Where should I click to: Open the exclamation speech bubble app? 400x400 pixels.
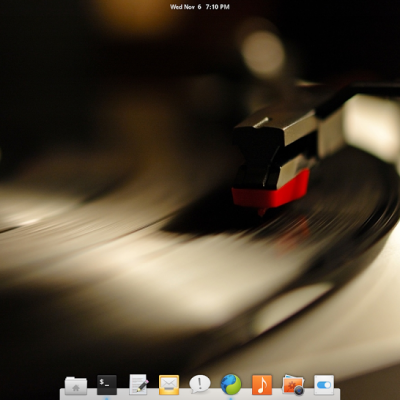[200, 384]
